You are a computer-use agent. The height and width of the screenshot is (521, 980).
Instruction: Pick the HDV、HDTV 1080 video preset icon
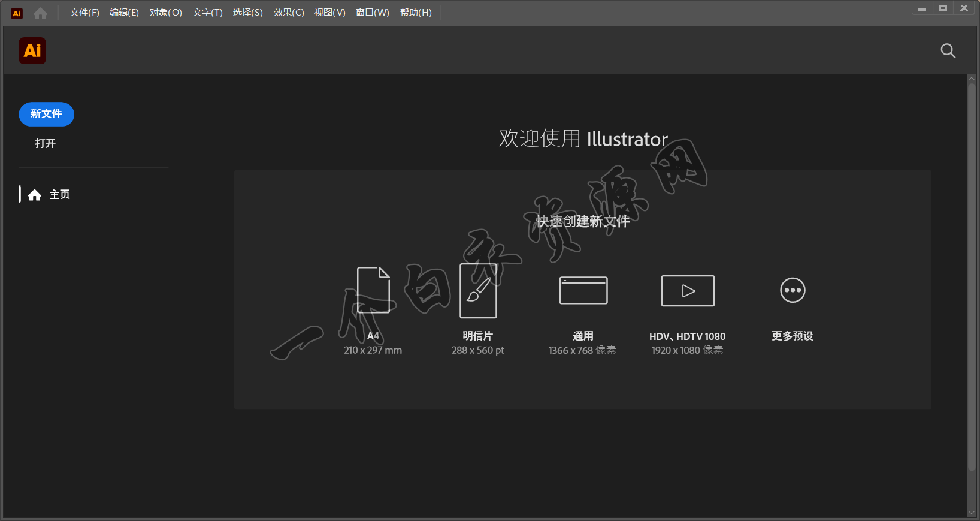coord(688,291)
